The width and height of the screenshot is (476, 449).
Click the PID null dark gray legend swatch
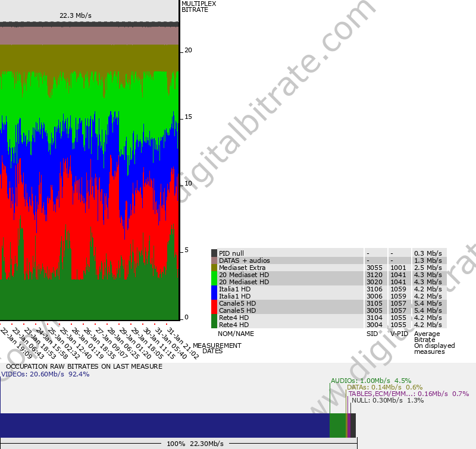[x=214, y=253]
